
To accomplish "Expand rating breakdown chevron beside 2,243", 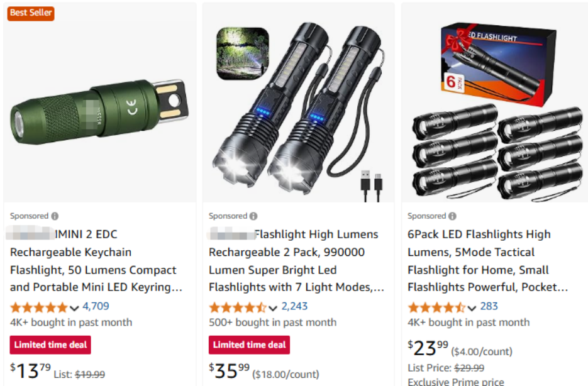I will tap(273, 309).
